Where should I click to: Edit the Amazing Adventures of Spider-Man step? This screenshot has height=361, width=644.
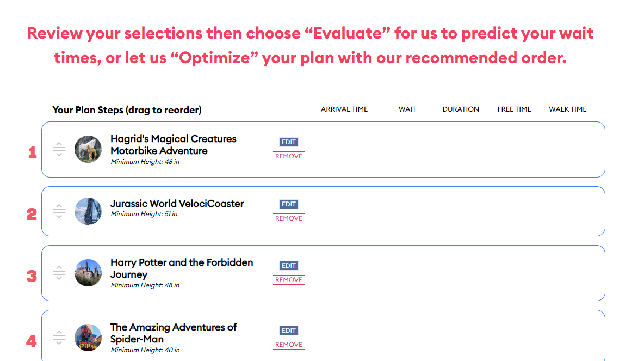[289, 331]
